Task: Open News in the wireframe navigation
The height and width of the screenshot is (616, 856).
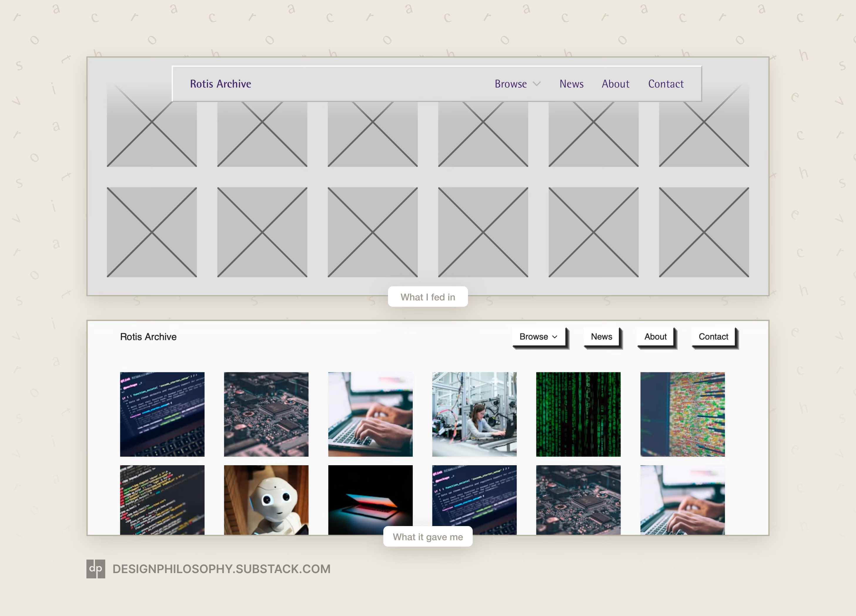Action: [x=571, y=84]
